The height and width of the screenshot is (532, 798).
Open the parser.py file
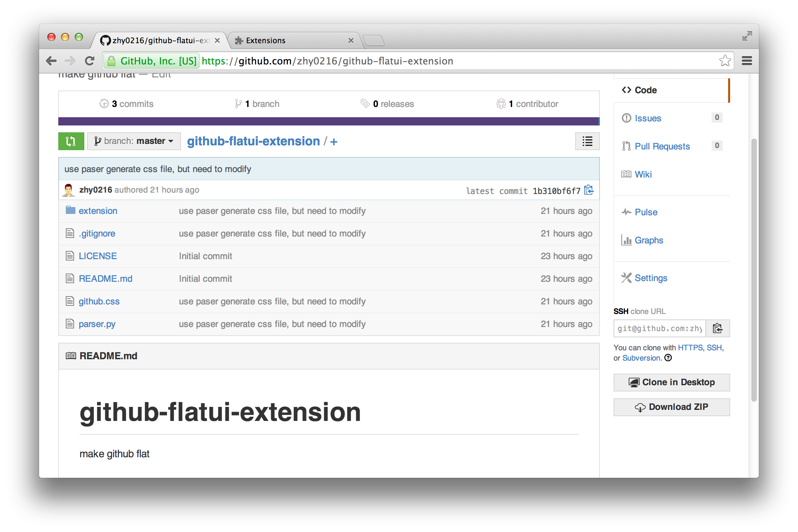tap(97, 324)
